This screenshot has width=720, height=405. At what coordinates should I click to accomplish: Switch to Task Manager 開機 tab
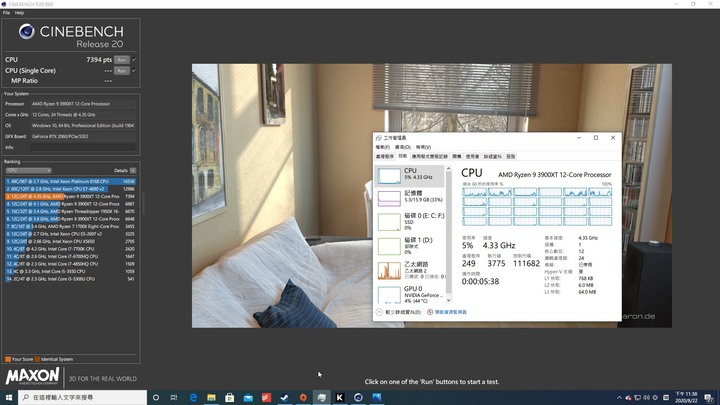pyautogui.click(x=457, y=157)
